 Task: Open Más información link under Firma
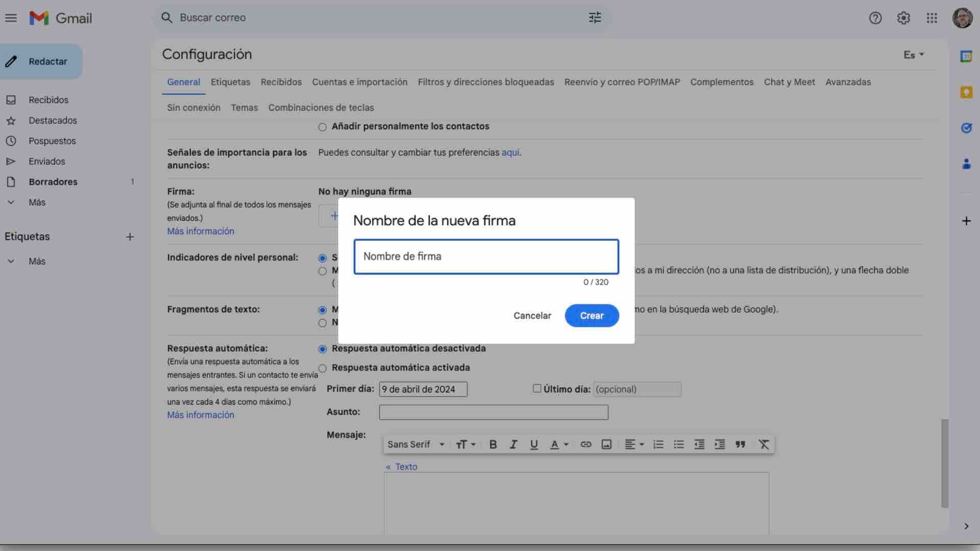(201, 231)
